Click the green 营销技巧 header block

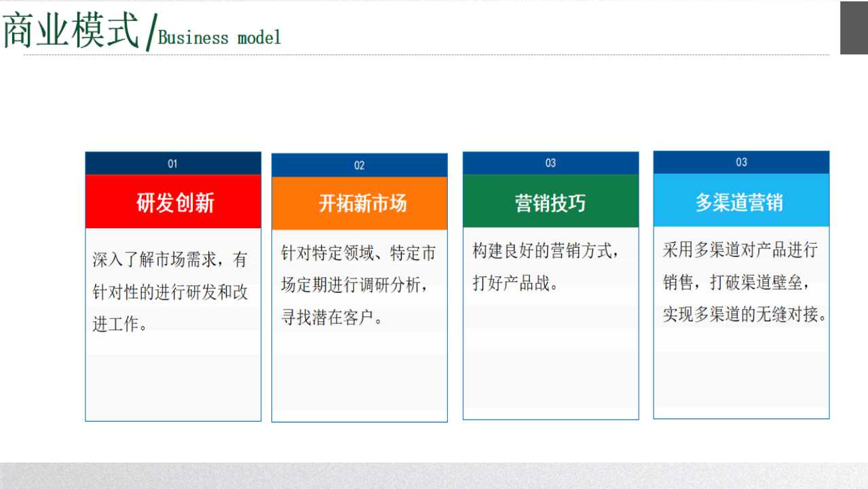(550, 202)
